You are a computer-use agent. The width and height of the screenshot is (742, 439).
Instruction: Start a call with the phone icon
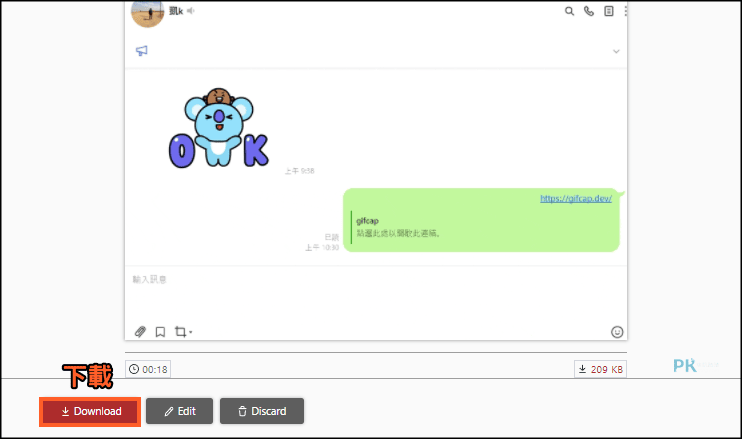tap(589, 11)
